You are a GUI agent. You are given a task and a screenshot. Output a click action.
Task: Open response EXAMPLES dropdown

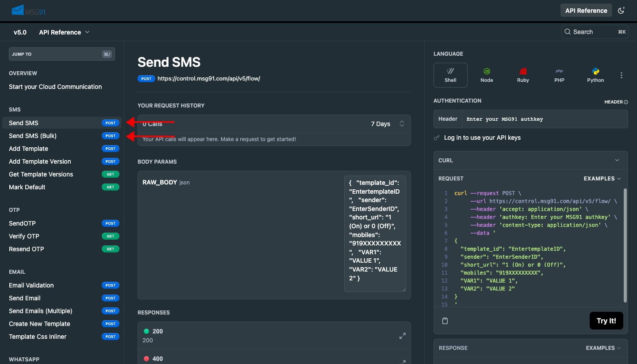coord(603,348)
